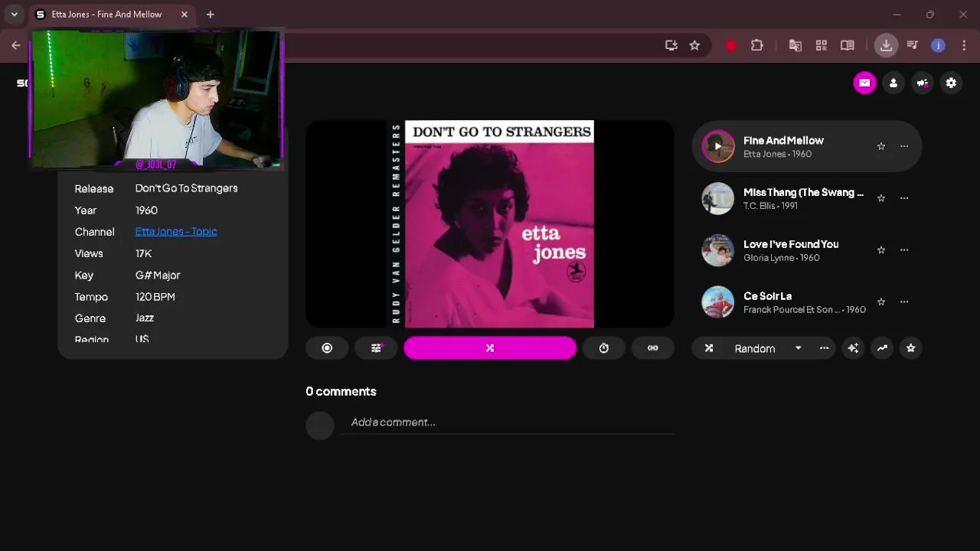980x551 pixels.
Task: Open a new browser tab
Action: pos(210,15)
